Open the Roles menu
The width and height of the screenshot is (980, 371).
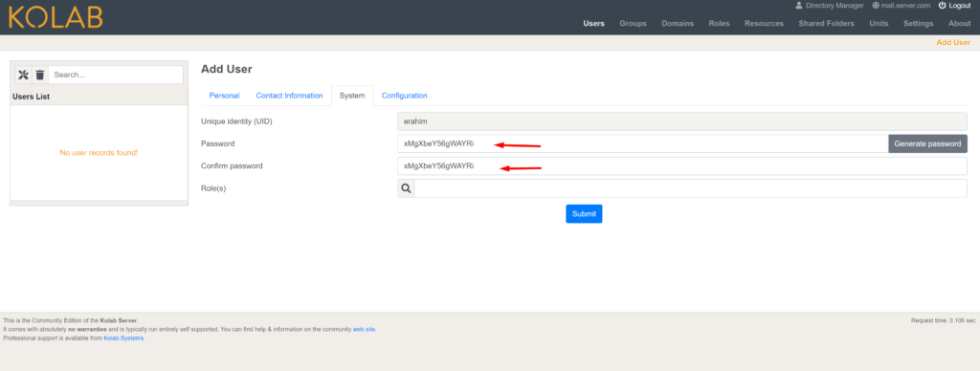click(x=719, y=24)
